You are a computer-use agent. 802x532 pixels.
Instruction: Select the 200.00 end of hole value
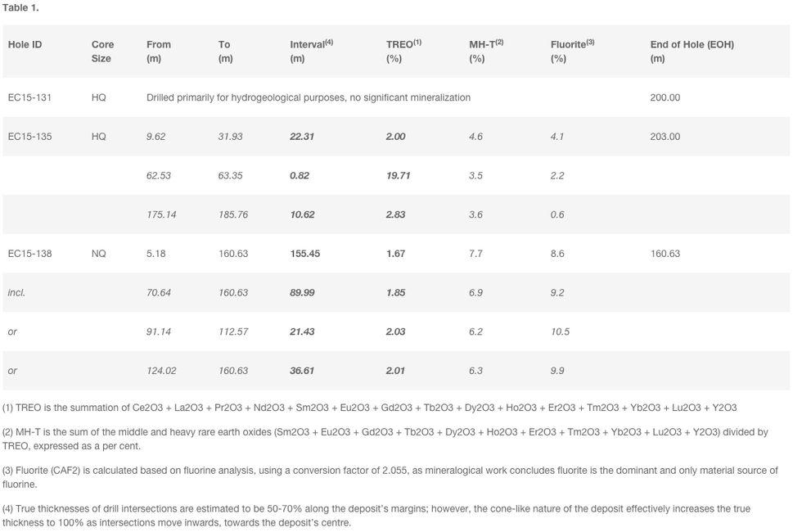pos(665,97)
